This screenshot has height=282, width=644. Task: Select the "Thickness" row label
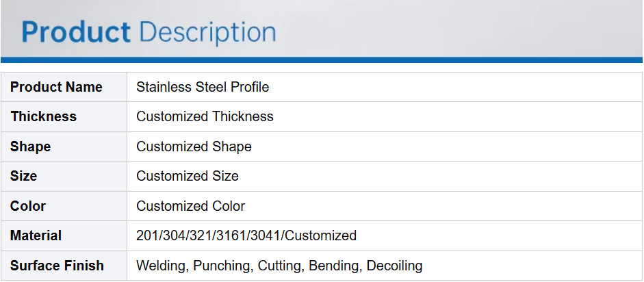click(43, 116)
